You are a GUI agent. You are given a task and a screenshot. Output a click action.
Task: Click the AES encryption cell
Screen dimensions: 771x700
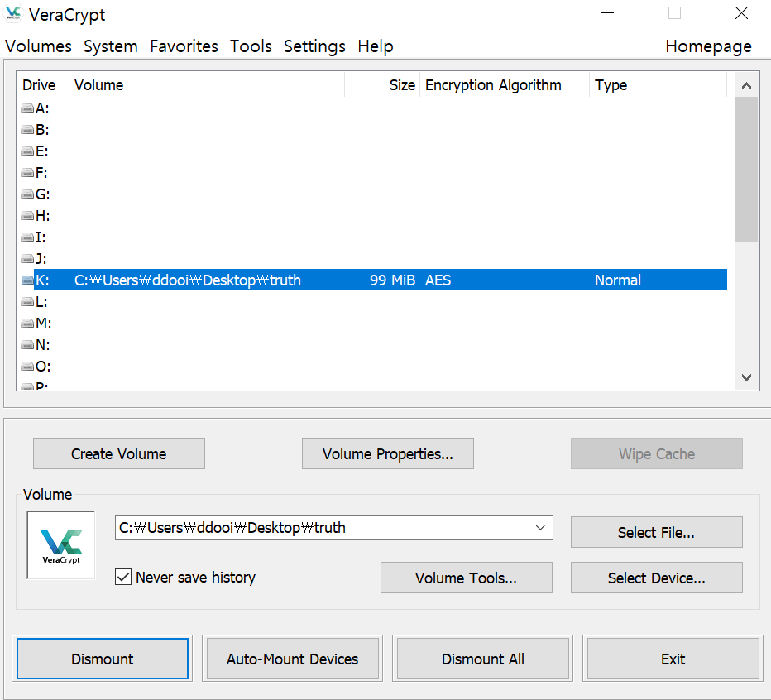click(438, 280)
